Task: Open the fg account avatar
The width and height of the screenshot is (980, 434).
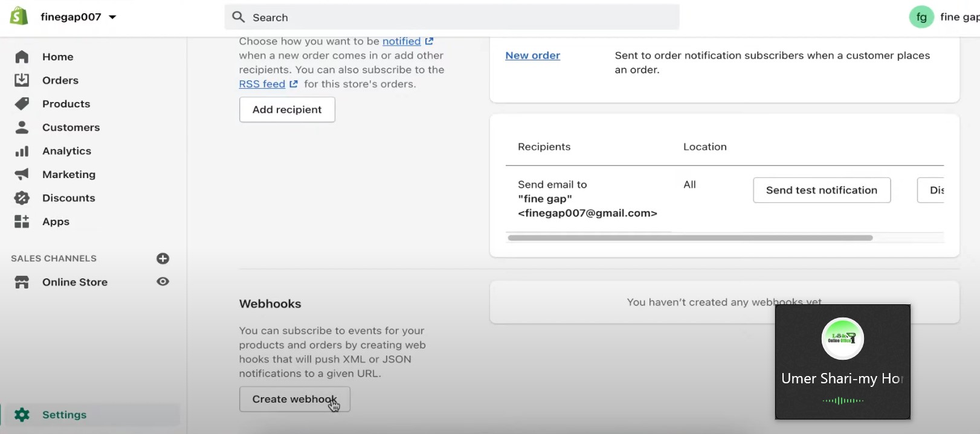Action: click(x=921, y=17)
